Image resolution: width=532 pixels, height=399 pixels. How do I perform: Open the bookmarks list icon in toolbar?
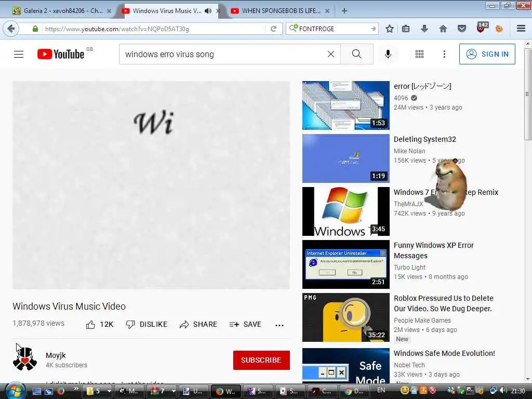click(406, 29)
